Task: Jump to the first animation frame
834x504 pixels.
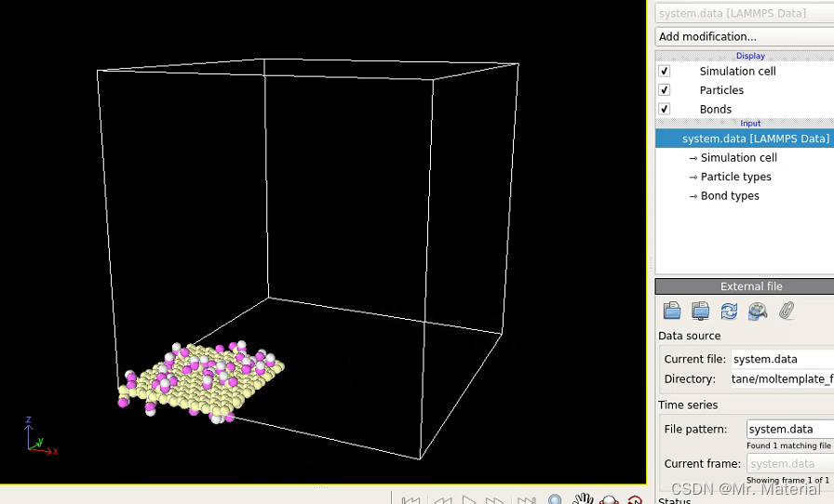Action: coord(410,500)
